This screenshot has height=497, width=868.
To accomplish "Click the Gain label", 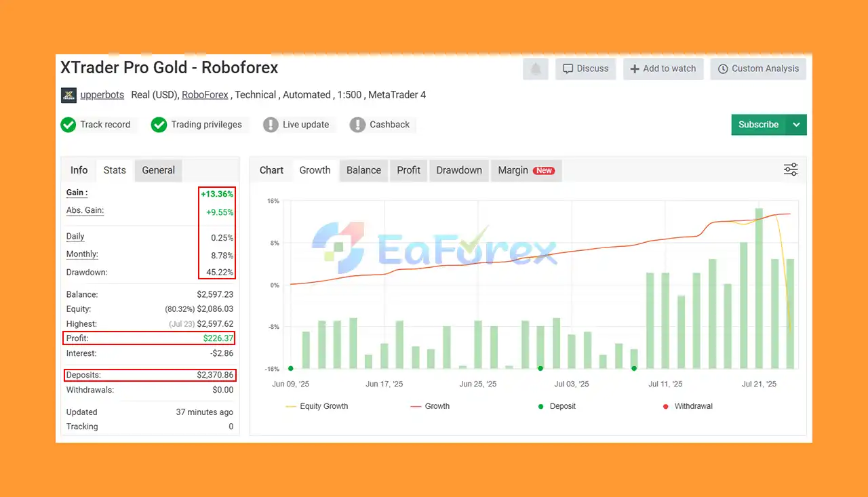I will point(77,193).
